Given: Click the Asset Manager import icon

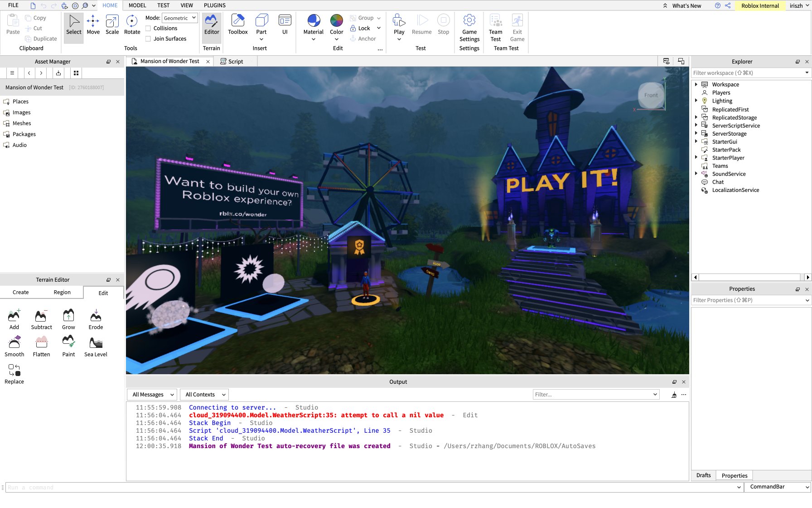Looking at the screenshot, I should pos(58,73).
